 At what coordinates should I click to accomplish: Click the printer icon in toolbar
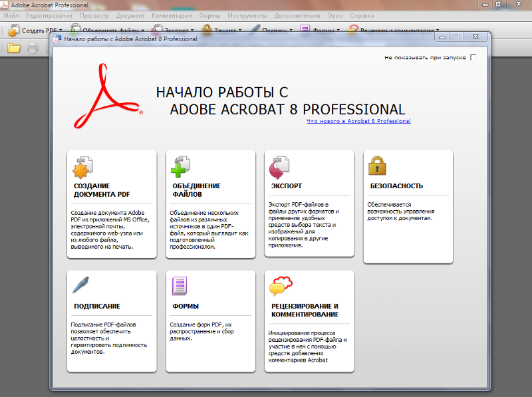(32, 48)
